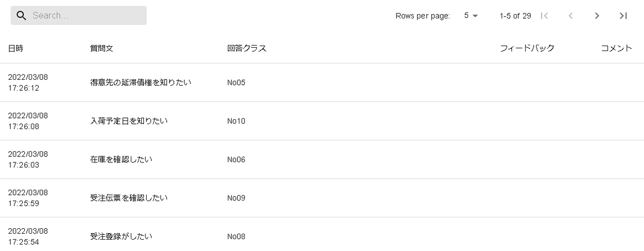Go to the next page

pyautogui.click(x=597, y=16)
